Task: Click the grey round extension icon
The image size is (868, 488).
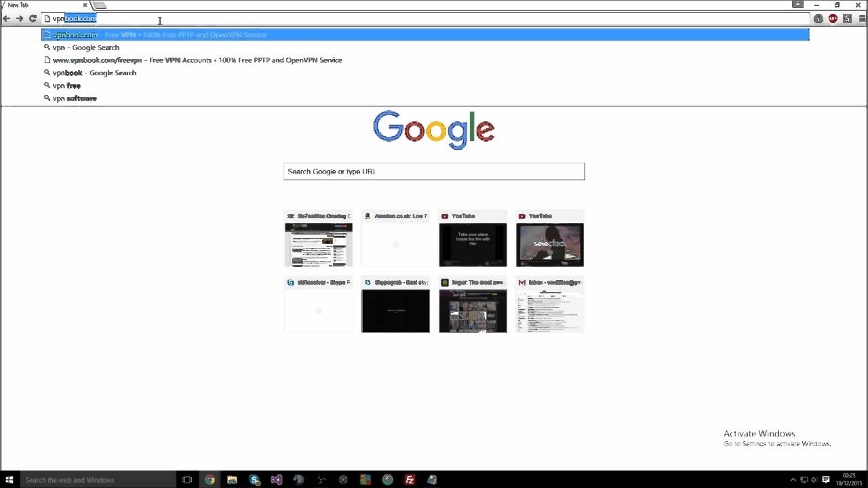Action: click(818, 18)
